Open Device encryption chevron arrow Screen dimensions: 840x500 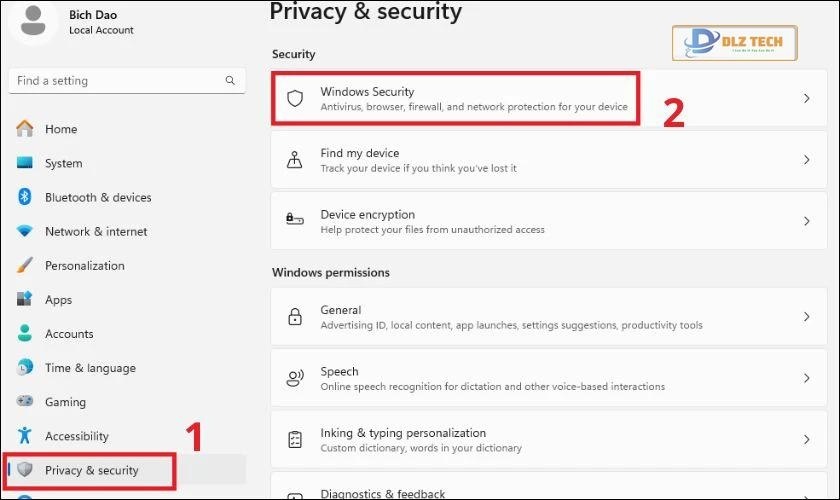(x=807, y=221)
